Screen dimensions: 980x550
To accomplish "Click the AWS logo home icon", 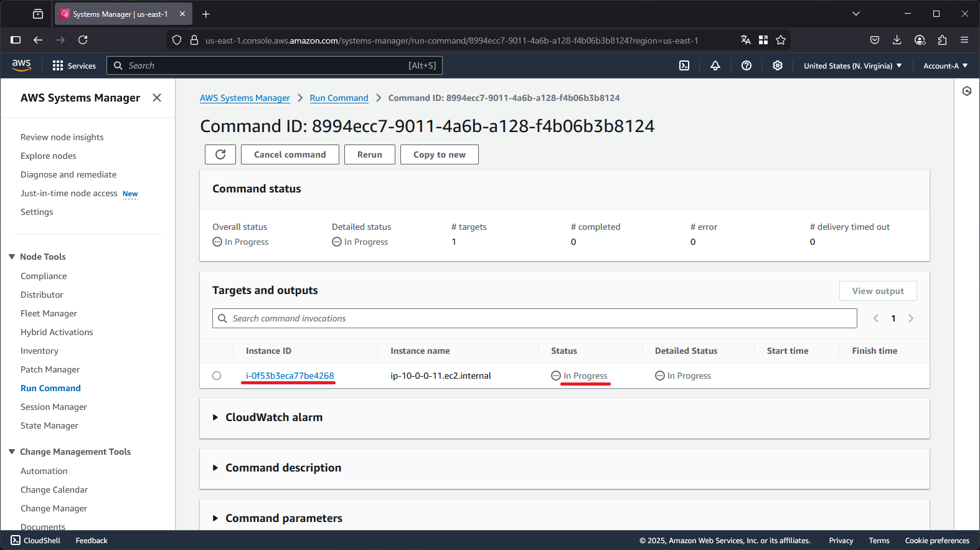I will point(21,65).
